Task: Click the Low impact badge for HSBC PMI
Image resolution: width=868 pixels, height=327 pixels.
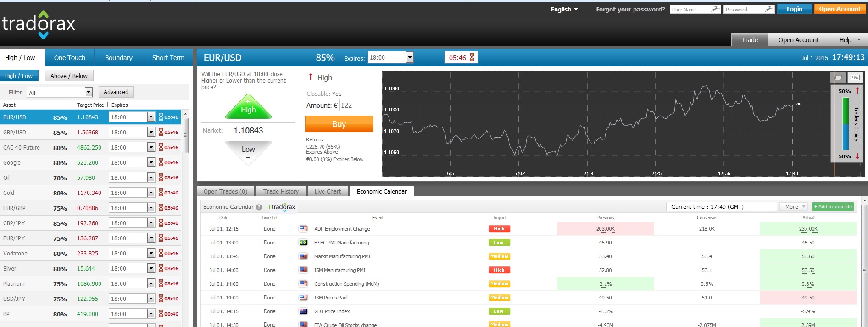Action: click(x=499, y=243)
